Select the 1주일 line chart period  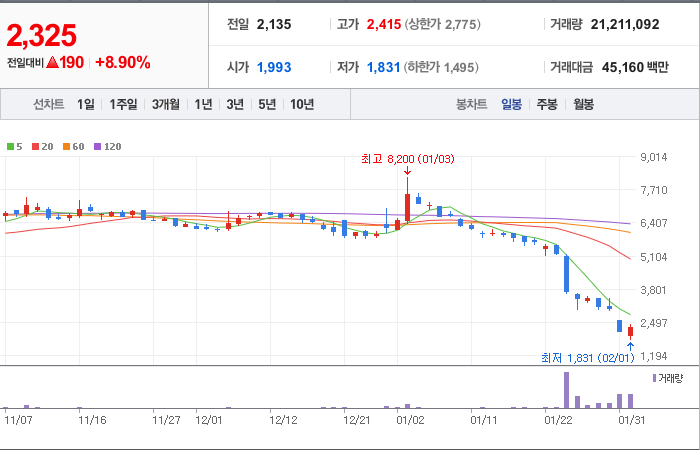[123, 104]
